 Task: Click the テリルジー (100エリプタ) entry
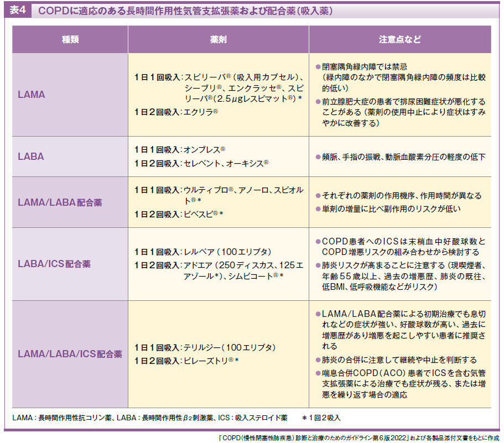point(229,347)
